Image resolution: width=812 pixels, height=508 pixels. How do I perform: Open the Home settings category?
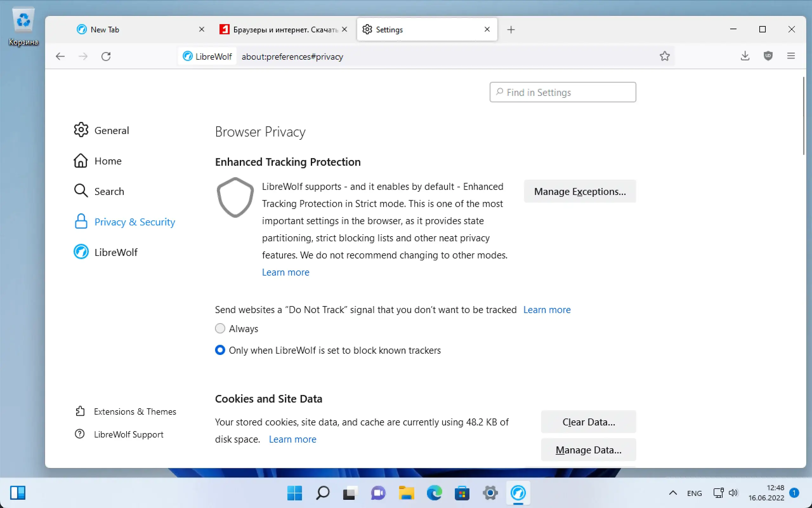click(98, 161)
